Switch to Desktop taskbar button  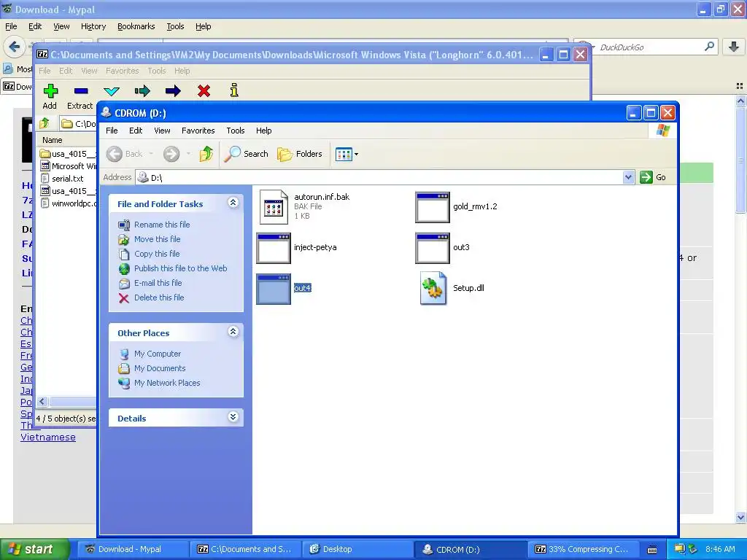pyautogui.click(x=358, y=549)
